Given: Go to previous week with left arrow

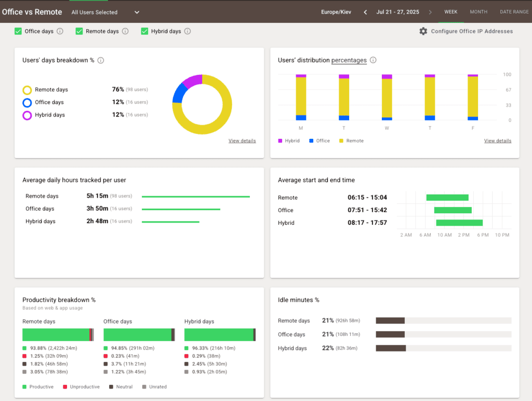Looking at the screenshot, I should coord(365,12).
